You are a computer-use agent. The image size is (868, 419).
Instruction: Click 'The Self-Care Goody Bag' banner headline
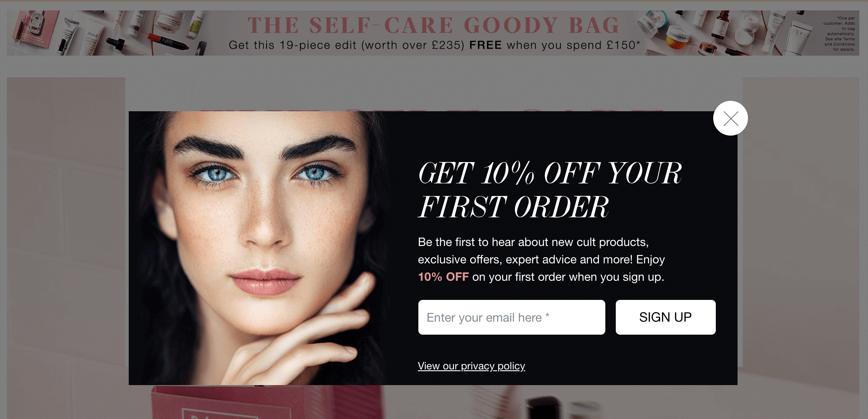[434, 25]
